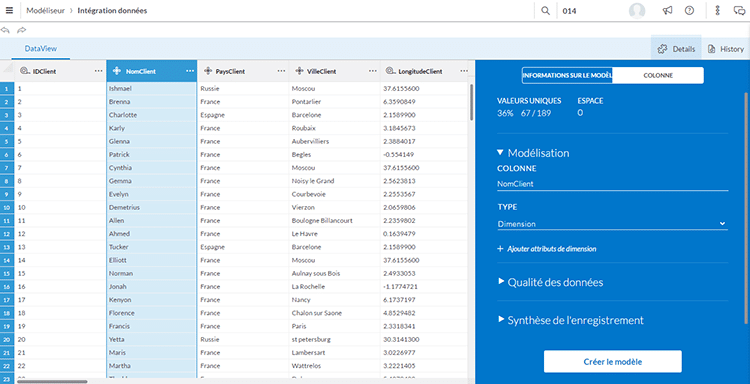
Task: Click the table horizontal scrollbar
Action: (x=52, y=381)
